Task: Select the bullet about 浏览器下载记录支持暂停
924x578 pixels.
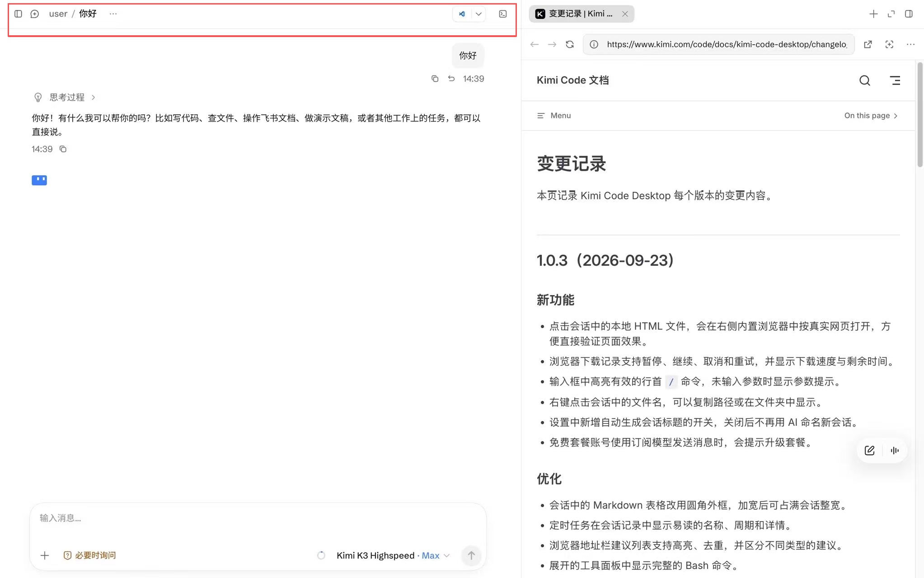Action: [x=723, y=362]
